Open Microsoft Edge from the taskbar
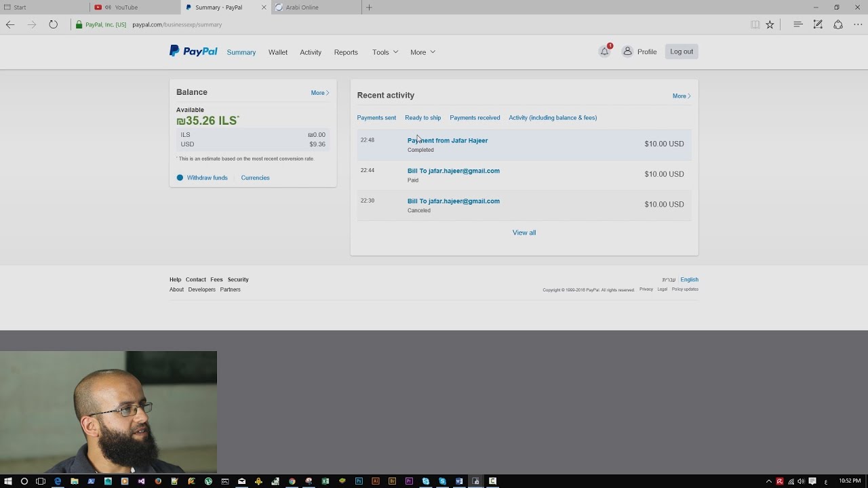Viewport: 868px width, 488px height. coord(58,481)
